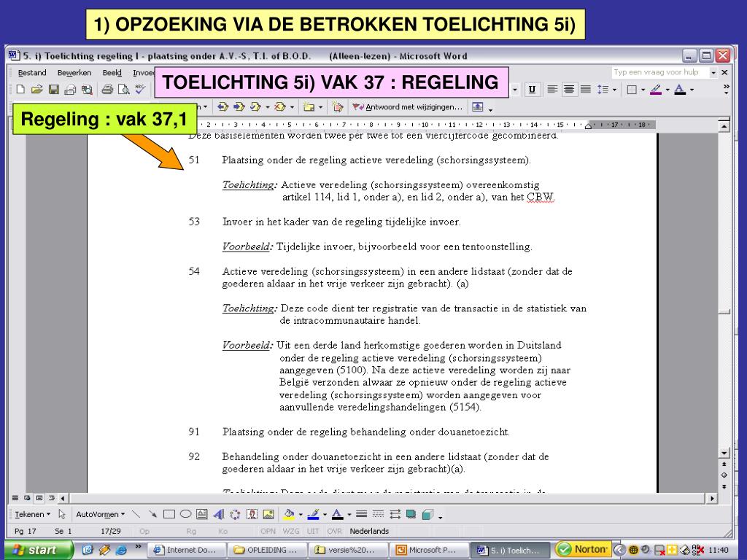
Task: Justify the paragraph text
Action: pyautogui.click(x=586, y=89)
